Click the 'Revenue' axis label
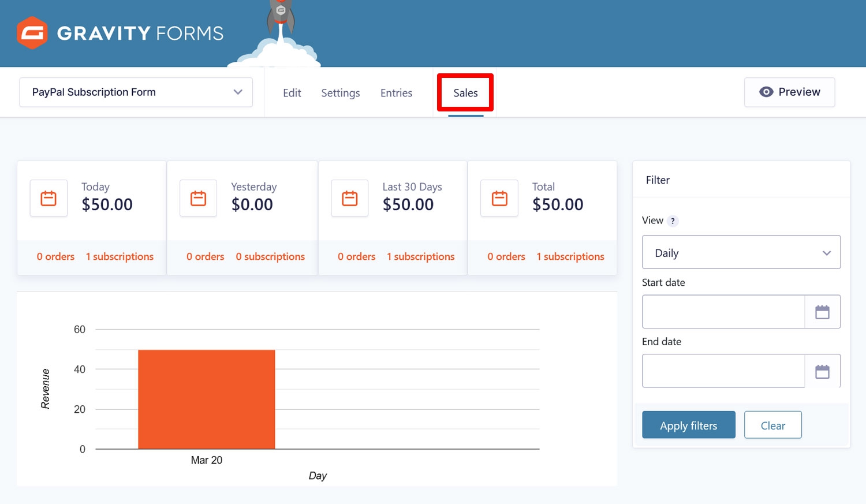Screen dimensions: 866x504 point(45,389)
